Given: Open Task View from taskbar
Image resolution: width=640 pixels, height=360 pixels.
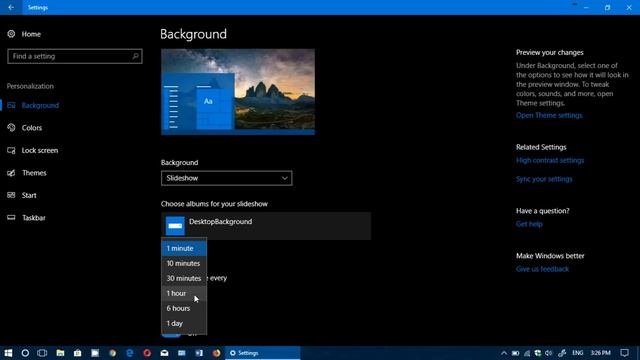Looking at the screenshot, I should pyautogui.click(x=42, y=353).
